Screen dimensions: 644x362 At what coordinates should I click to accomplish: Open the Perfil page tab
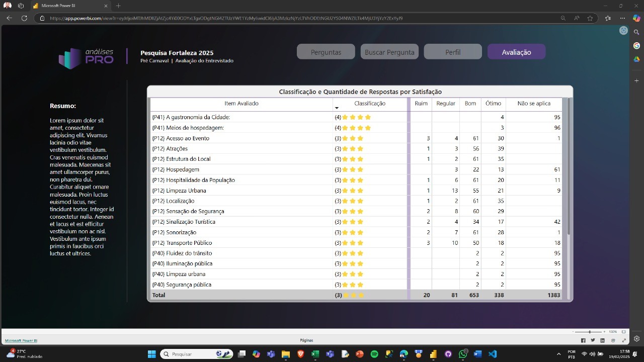coord(453,52)
